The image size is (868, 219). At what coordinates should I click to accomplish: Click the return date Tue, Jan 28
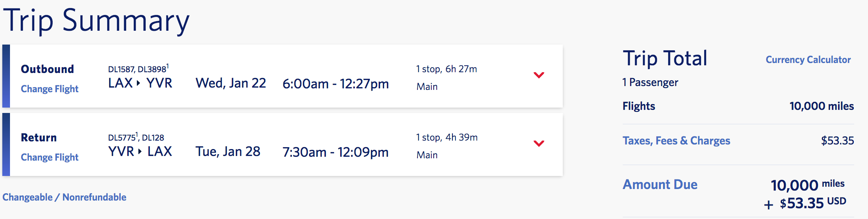pos(228,151)
